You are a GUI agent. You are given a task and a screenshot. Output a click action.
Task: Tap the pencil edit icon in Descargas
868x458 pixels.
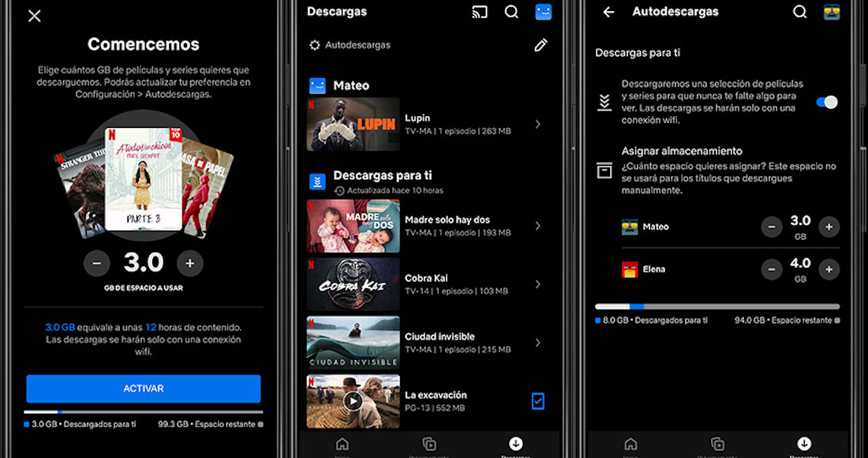(541, 45)
